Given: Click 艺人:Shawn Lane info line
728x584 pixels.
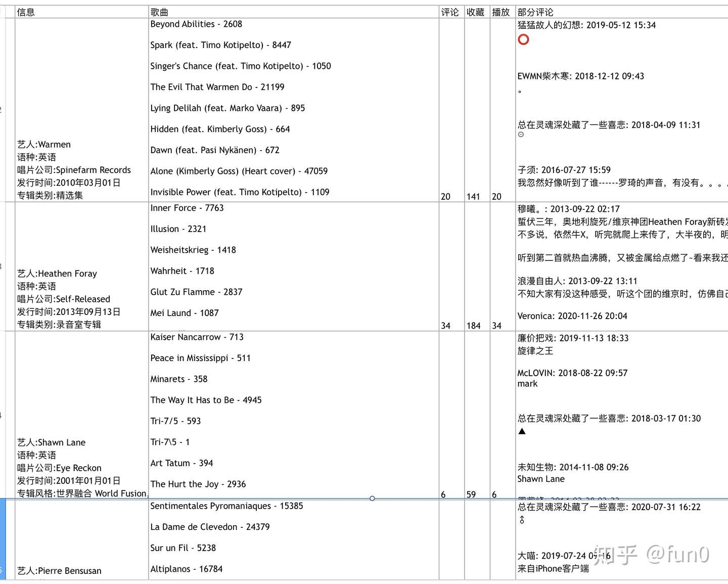Looking at the screenshot, I should [51, 442].
